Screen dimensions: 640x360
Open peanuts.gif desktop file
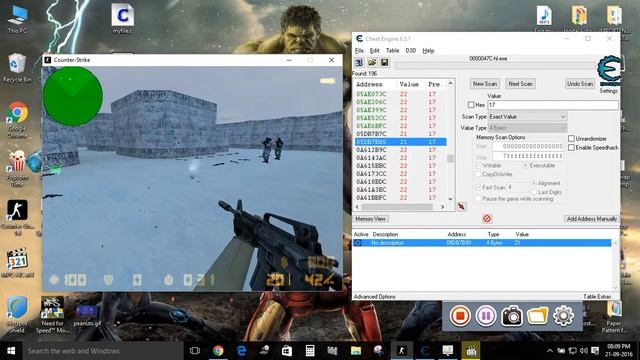(87, 315)
